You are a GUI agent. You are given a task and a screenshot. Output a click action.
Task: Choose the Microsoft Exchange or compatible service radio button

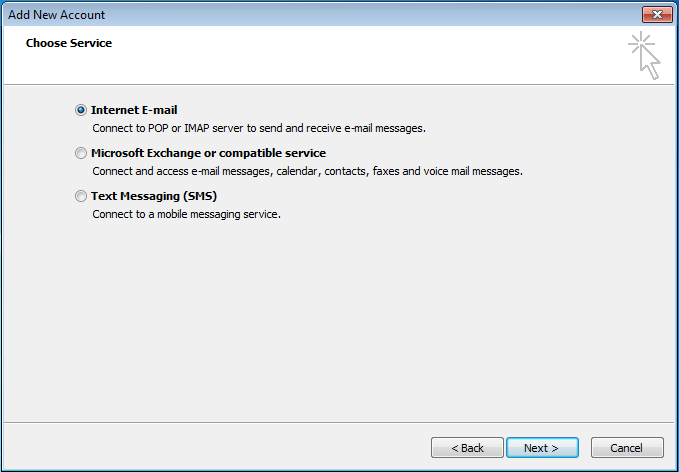[81, 153]
